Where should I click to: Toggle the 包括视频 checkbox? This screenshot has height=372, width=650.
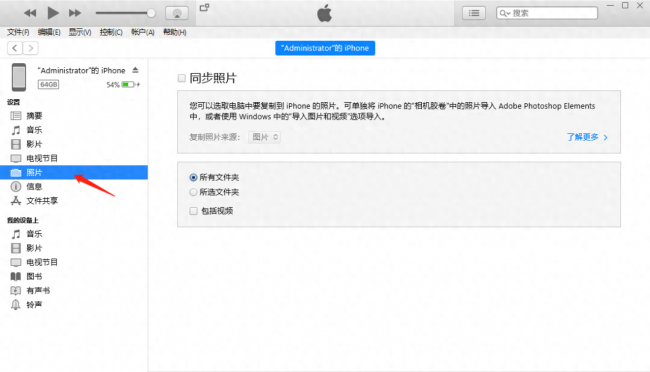point(194,211)
